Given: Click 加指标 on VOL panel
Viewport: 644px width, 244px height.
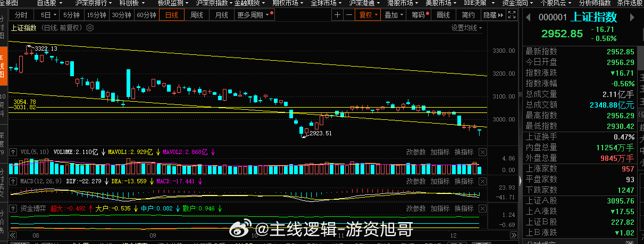Looking at the screenshot, I should [x=440, y=152].
